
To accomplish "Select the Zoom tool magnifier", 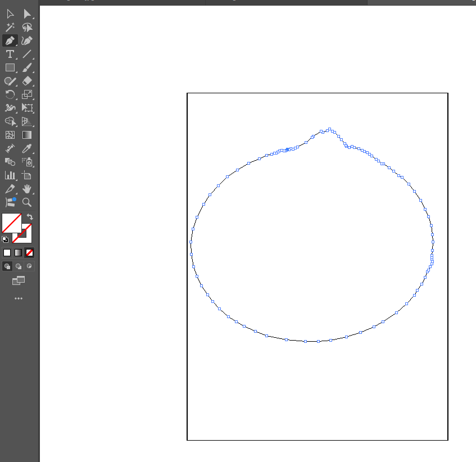I will click(27, 202).
